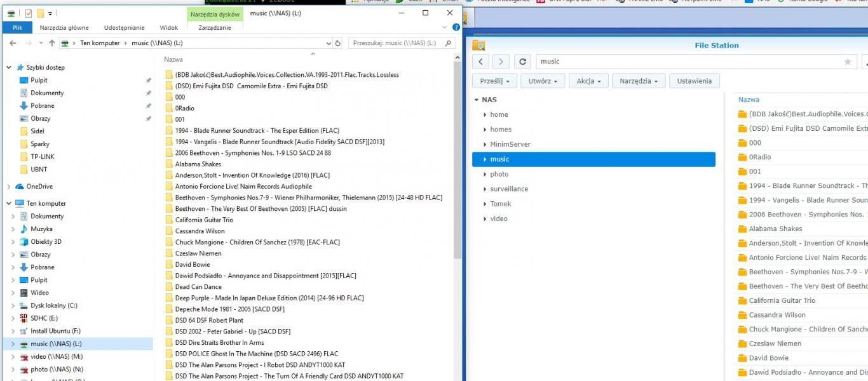The width and height of the screenshot is (868, 381).
Task: Collapse the NAS node in File Station
Action: [476, 100]
